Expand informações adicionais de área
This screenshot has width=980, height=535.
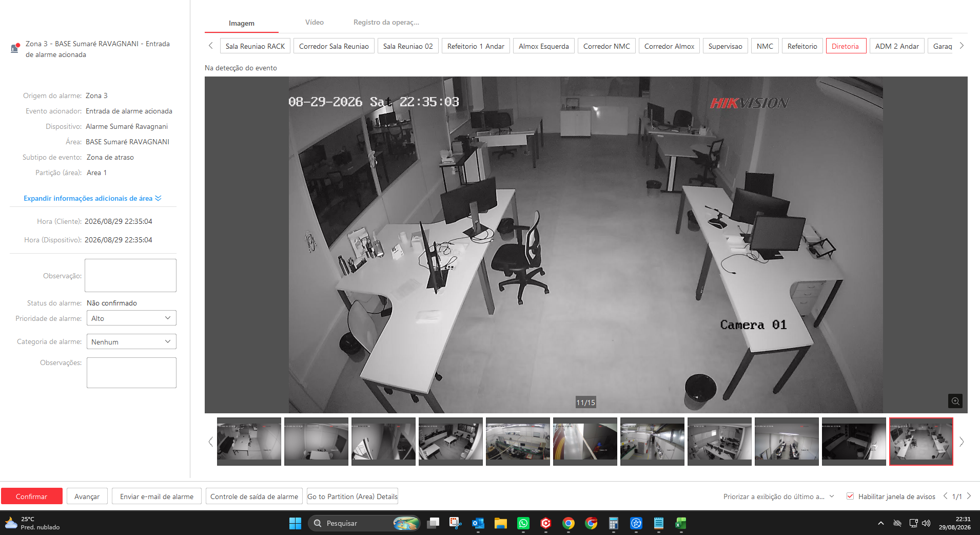tap(92, 198)
